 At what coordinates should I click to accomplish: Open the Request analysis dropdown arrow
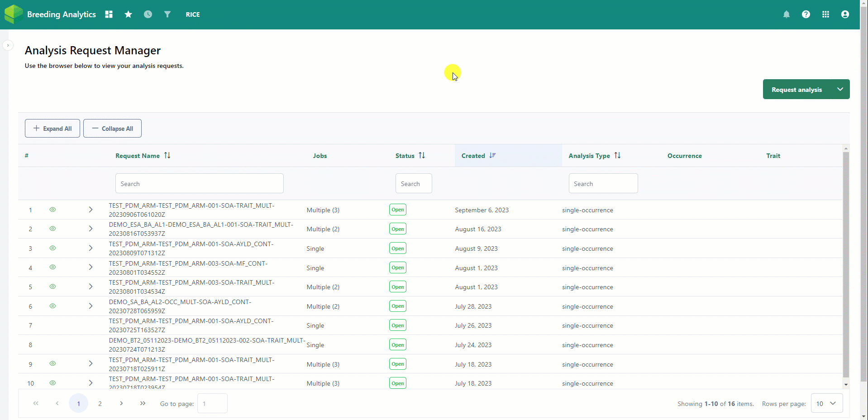click(x=840, y=89)
